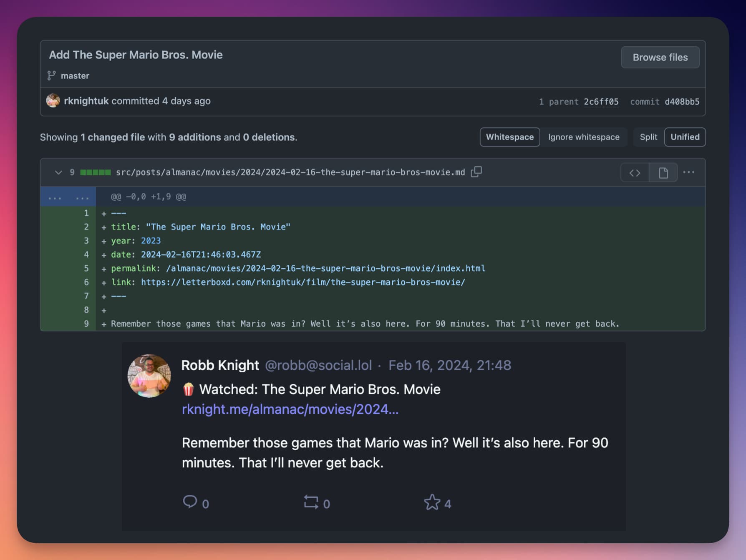Switch diff to Split view
The image size is (746, 560).
(x=648, y=137)
